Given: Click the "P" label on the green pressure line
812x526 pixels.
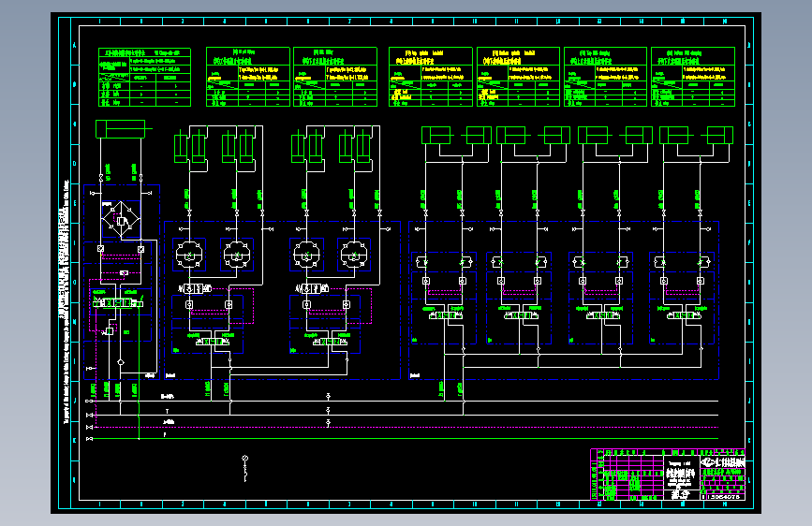Looking at the screenshot, I should click(165, 435).
